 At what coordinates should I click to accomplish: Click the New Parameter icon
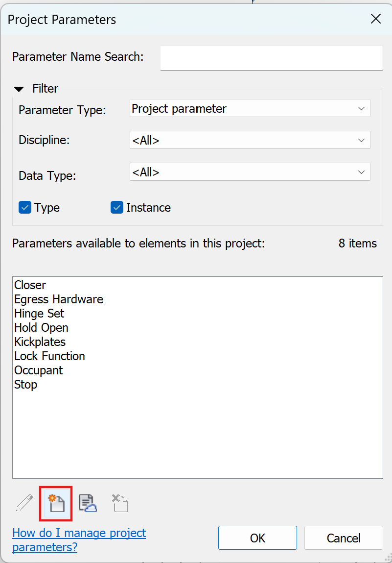point(56,503)
